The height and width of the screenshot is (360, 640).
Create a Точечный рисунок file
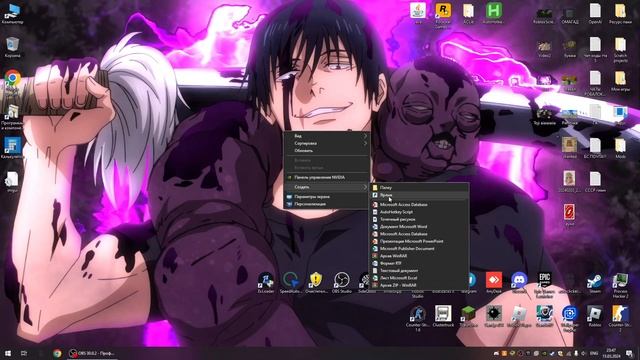[419, 219]
